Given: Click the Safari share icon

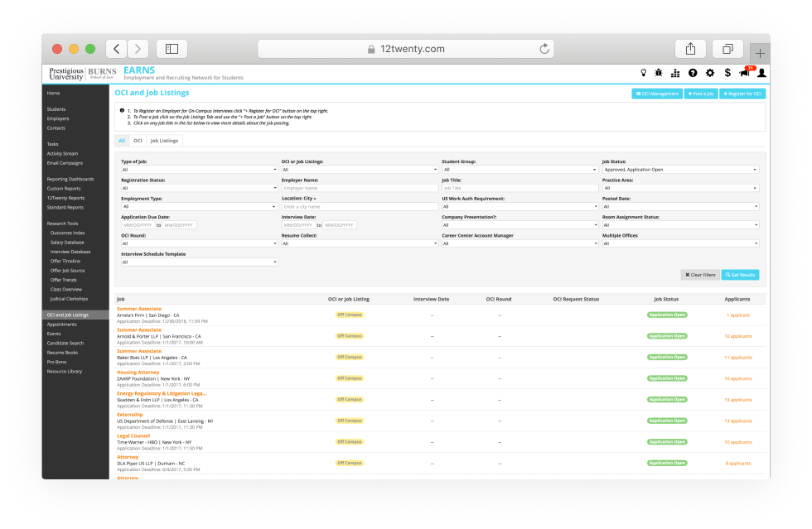Looking at the screenshot, I should 690,49.
